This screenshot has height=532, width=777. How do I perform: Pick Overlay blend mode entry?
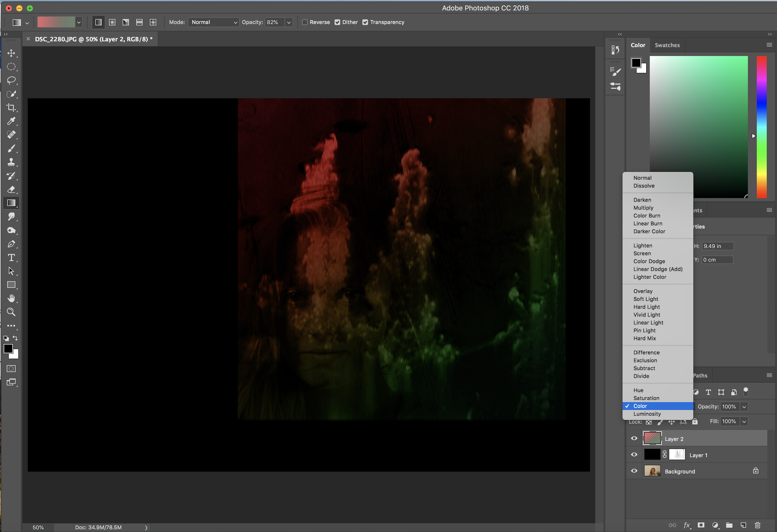(643, 291)
